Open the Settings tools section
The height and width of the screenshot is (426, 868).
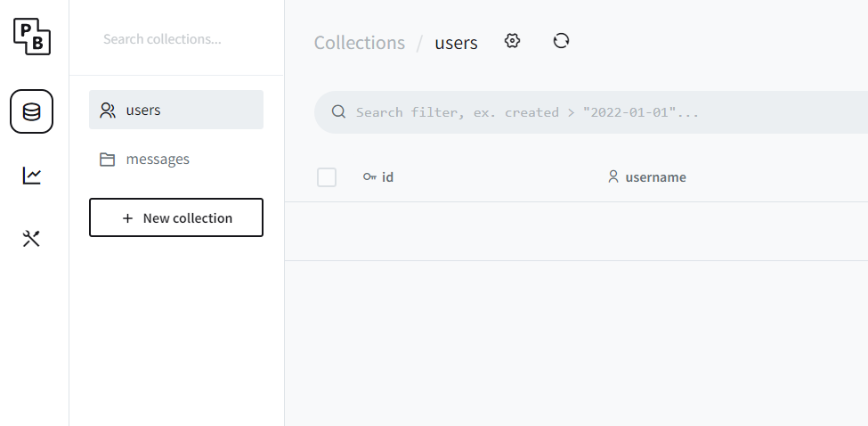tap(32, 239)
